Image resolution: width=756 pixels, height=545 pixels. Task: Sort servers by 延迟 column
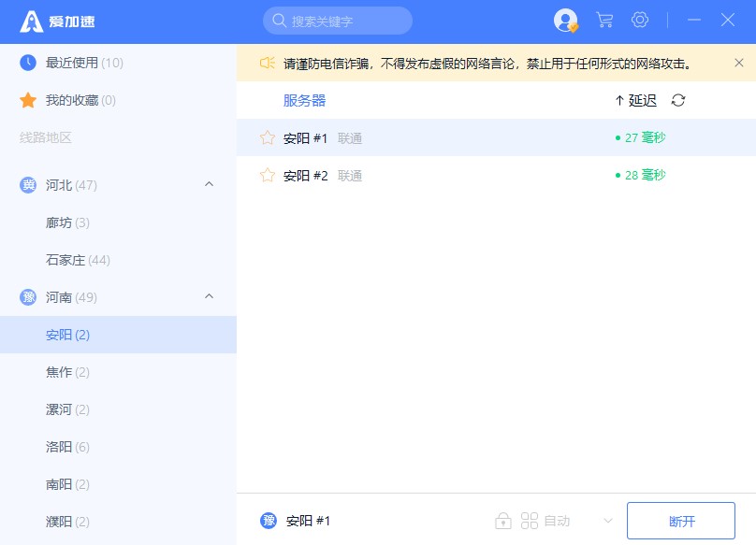coord(636,100)
